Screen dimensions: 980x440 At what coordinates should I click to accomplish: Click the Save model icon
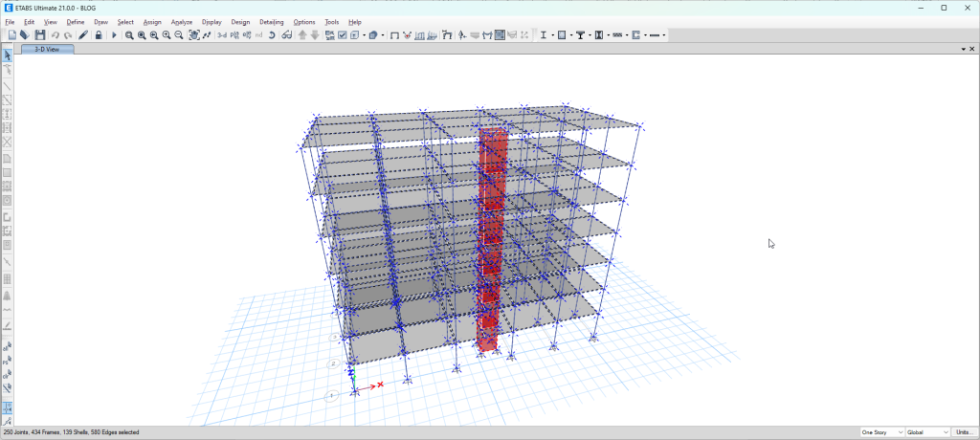[x=39, y=35]
